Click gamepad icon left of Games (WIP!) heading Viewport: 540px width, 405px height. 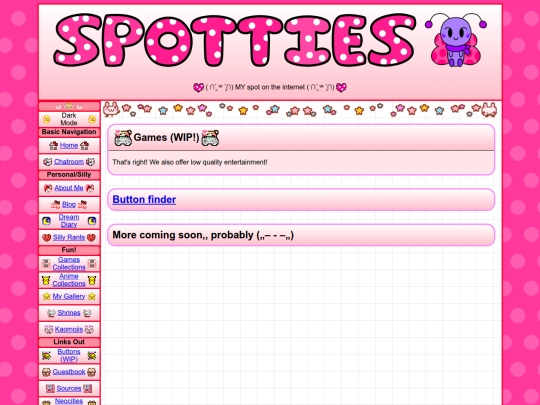coord(123,138)
